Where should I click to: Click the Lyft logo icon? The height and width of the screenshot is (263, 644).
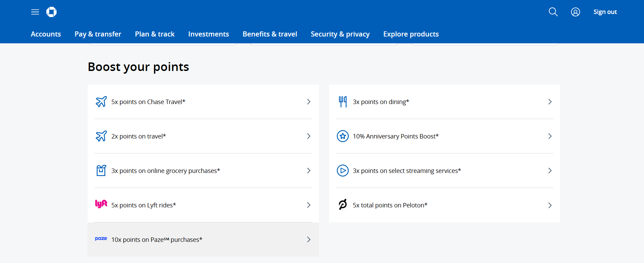pos(101,204)
